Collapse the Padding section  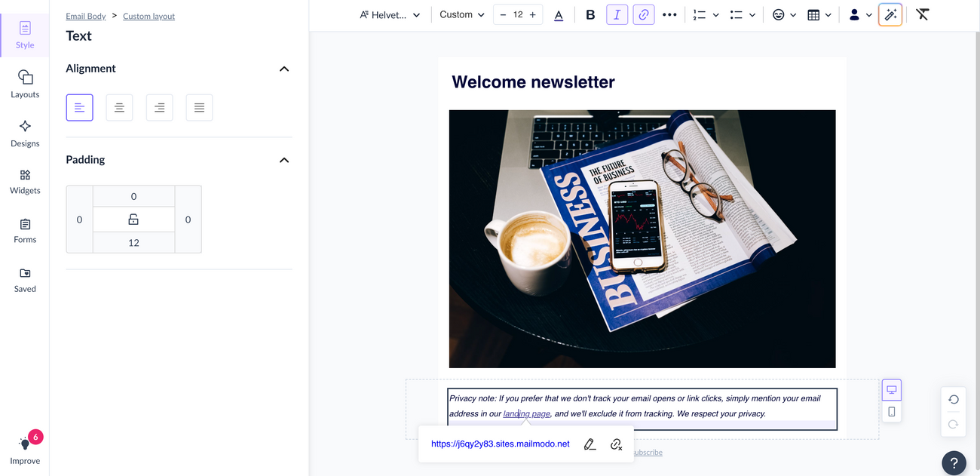(284, 160)
